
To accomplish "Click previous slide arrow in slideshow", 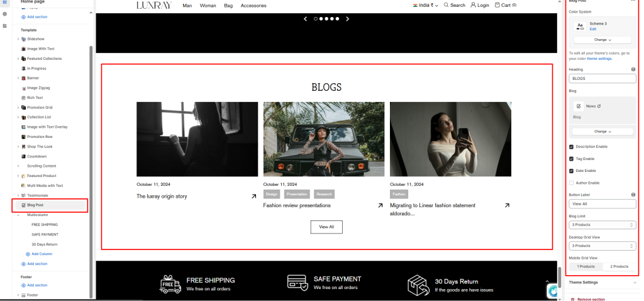I will [x=305, y=19].
